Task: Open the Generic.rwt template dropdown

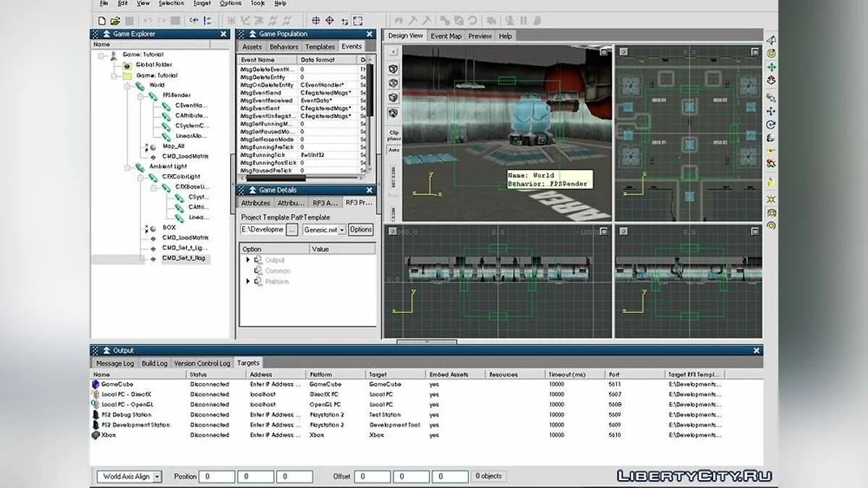Action: pos(341,229)
